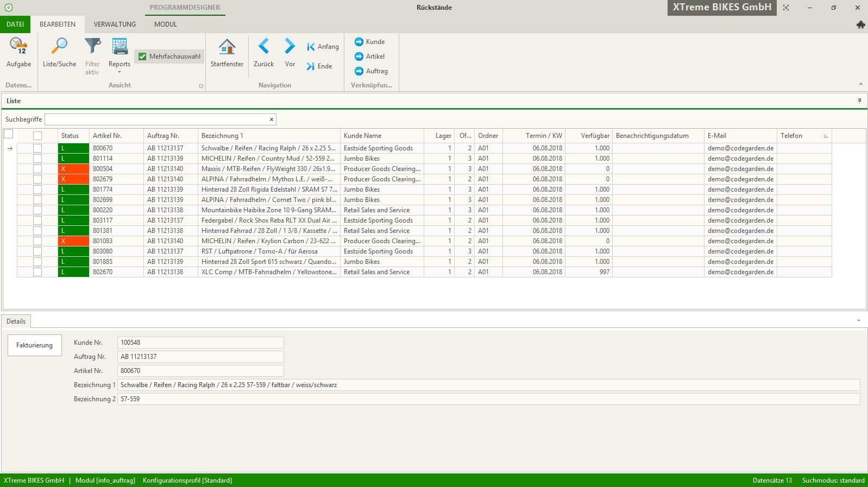
Task: Tick checkbox for article 801114 row
Action: tap(37, 159)
